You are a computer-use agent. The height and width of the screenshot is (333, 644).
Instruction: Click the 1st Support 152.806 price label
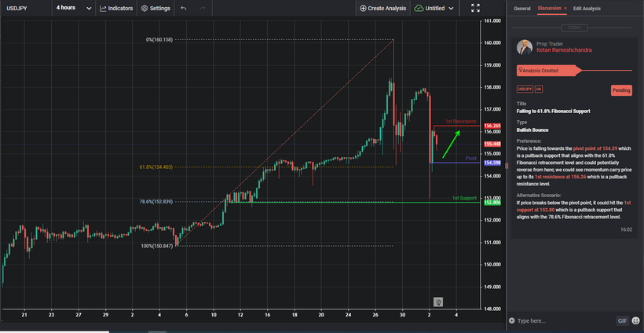click(x=492, y=203)
